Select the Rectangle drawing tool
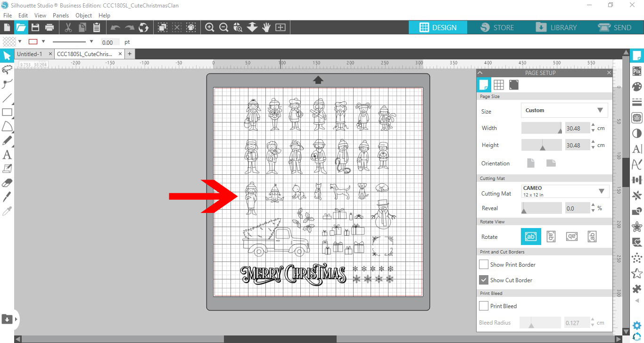The image size is (644, 343). pos(7,112)
